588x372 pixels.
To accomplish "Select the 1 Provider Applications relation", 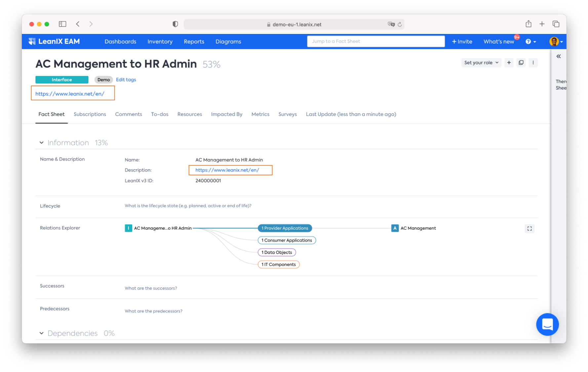I will coord(285,228).
